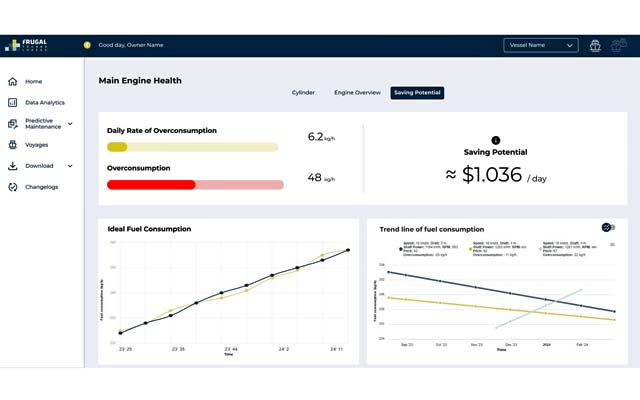Viewport: 640px width, 400px height.
Task: Click the info icon above Saving Potential
Action: pos(496,140)
